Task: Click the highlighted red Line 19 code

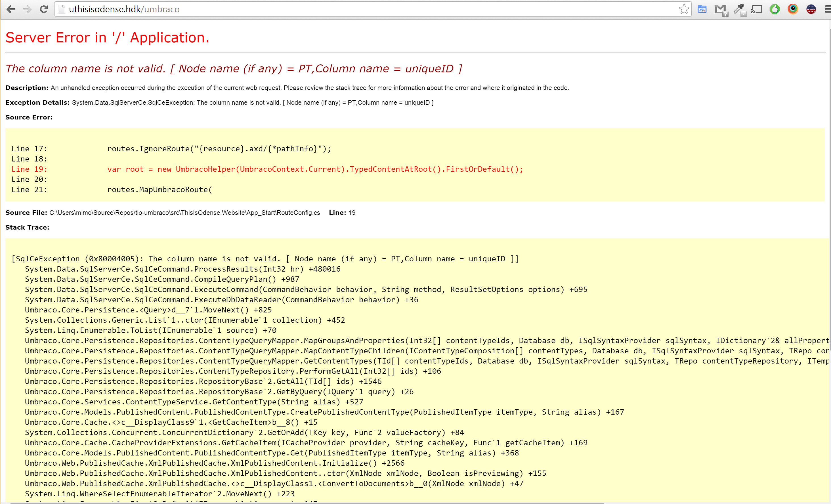Action: [x=315, y=169]
